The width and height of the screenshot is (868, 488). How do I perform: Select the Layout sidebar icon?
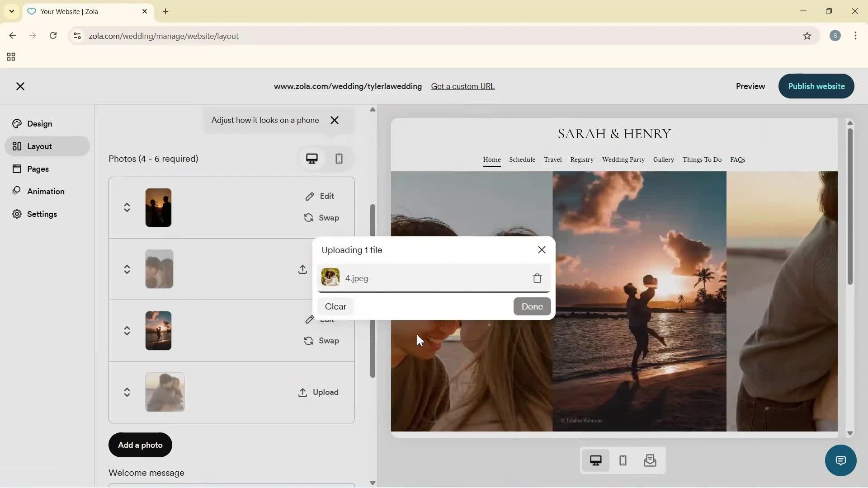pyautogui.click(x=17, y=146)
